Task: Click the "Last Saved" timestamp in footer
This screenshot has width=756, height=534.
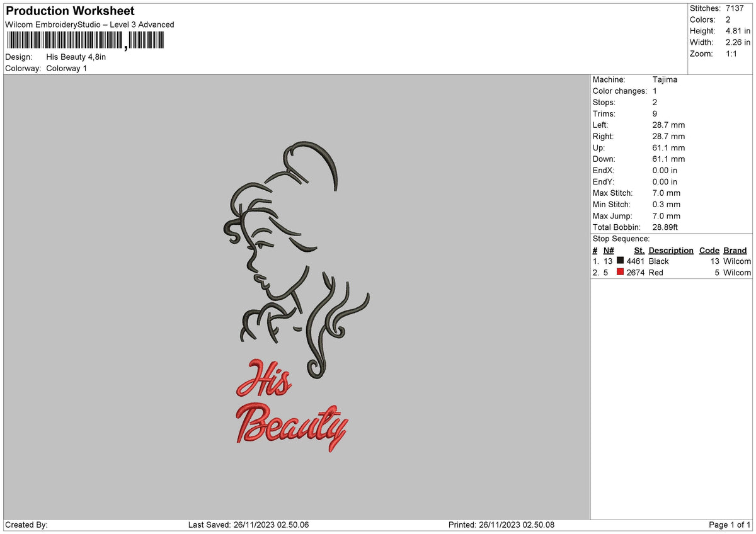Action: click(x=248, y=525)
